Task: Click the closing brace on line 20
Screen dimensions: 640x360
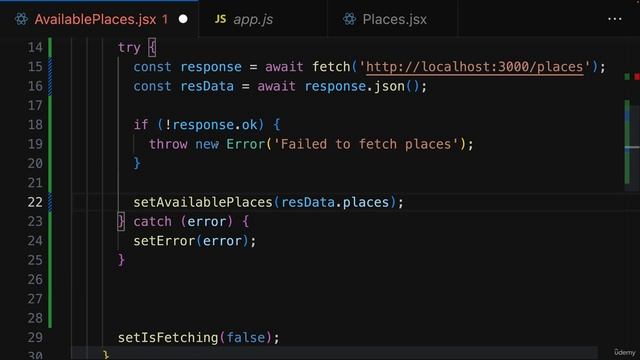Action: 137,163
